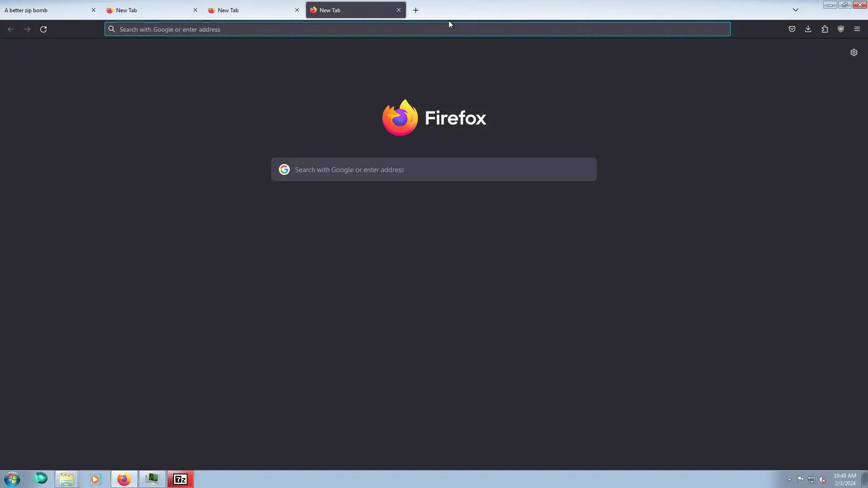
Task: Reload the current page
Action: (x=43, y=29)
